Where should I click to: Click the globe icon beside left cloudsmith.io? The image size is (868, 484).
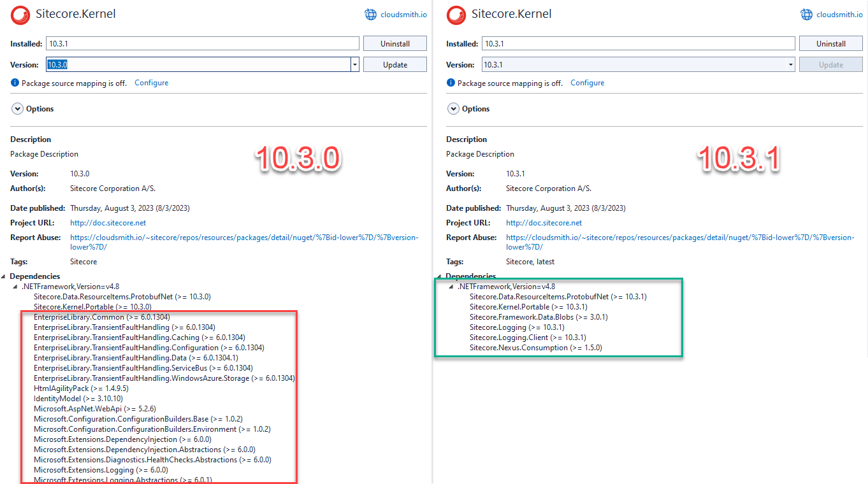pos(371,14)
